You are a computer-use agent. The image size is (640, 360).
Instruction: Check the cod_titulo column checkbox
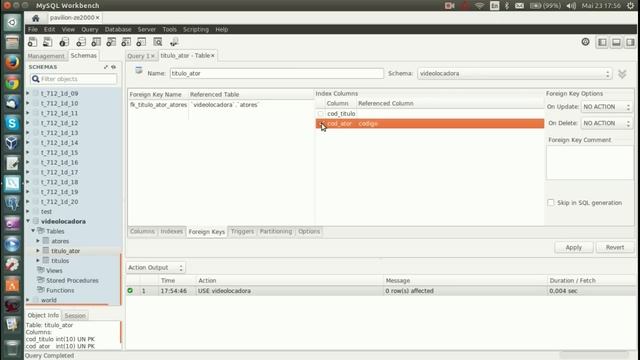tap(321, 114)
